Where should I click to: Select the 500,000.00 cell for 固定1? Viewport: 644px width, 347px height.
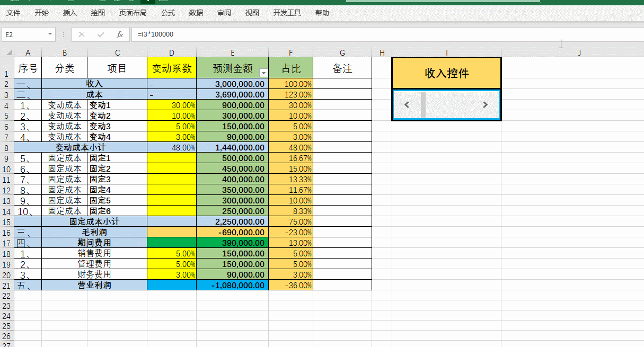[233, 158]
